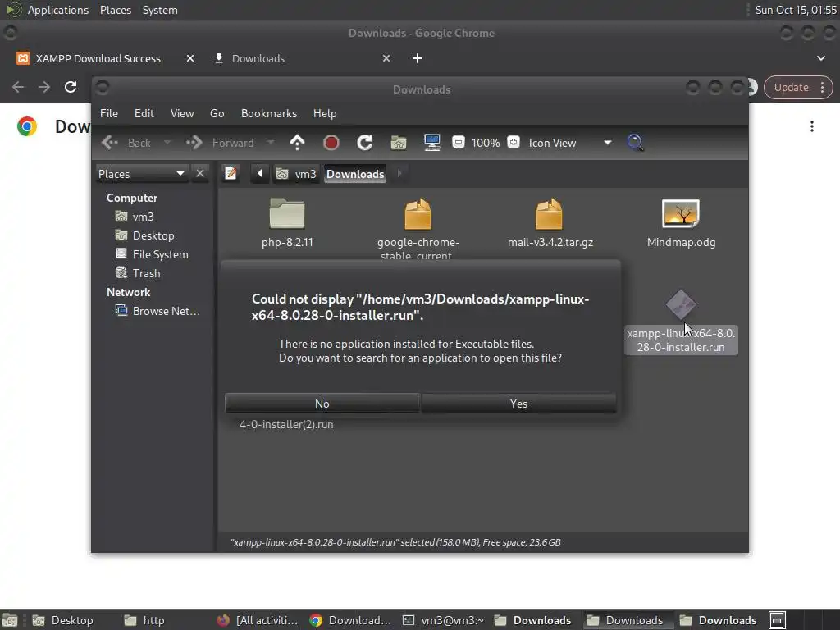Screen dimensions: 840x630
Task: Open new tab in Chrome
Action: pos(418,58)
